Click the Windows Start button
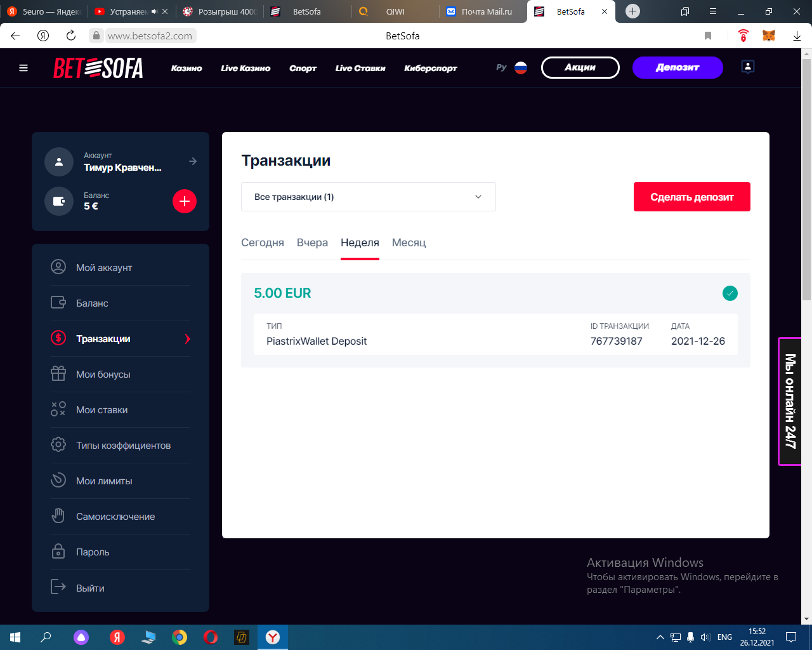The image size is (812, 650). click(15, 637)
